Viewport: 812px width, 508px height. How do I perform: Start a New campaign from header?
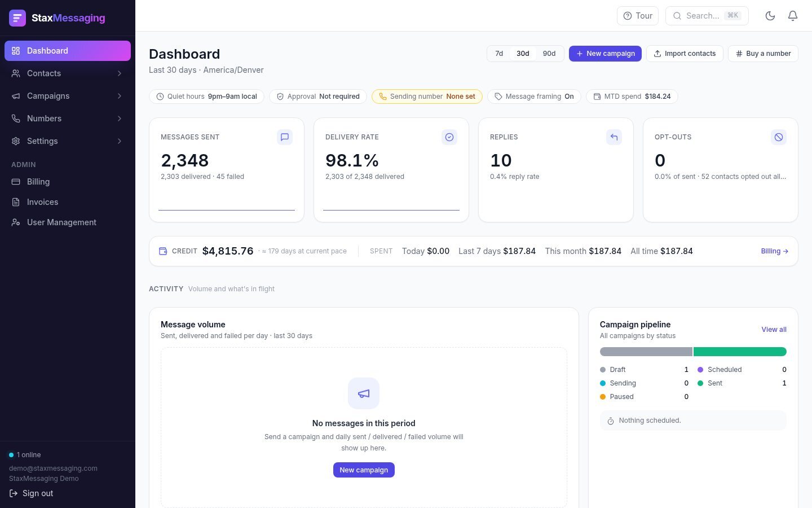point(605,54)
